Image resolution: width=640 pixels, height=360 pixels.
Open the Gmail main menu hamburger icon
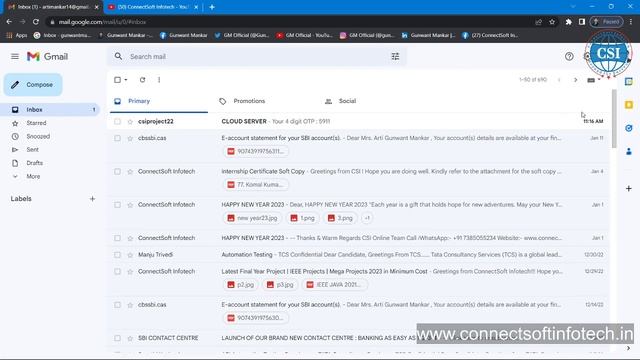pyautogui.click(x=15, y=56)
